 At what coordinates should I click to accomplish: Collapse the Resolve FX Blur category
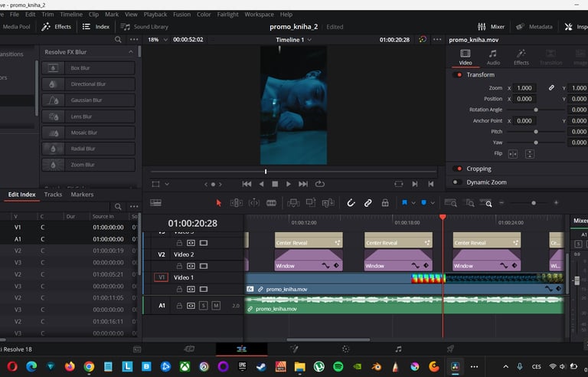tap(130, 52)
